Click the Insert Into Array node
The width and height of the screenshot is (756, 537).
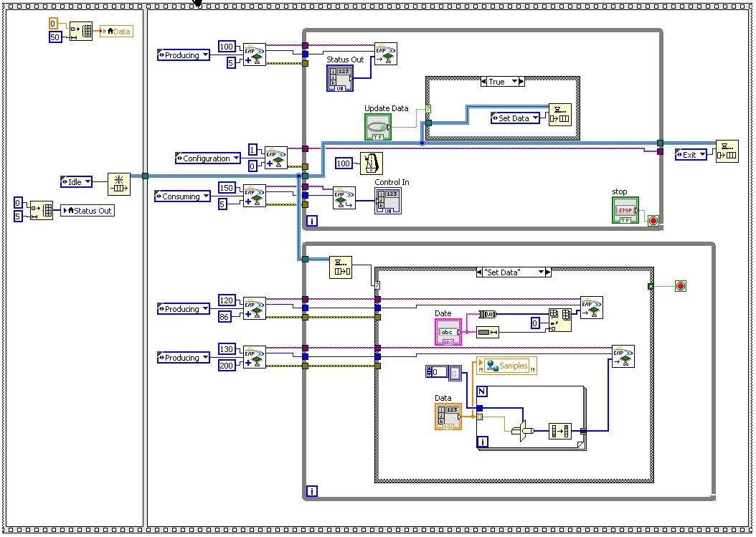point(560,320)
